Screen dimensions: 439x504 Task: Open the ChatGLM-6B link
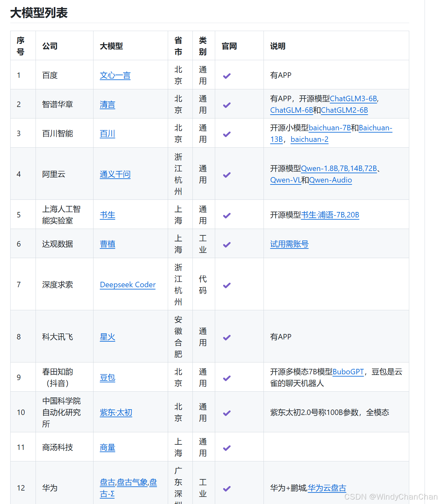tap(292, 110)
